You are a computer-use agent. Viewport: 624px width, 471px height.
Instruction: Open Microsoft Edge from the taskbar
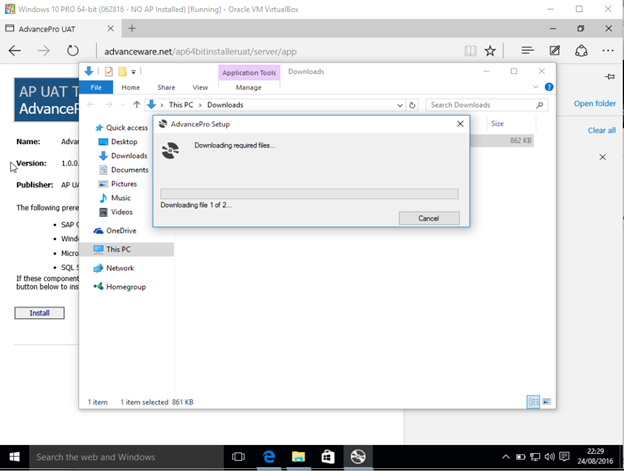click(269, 457)
